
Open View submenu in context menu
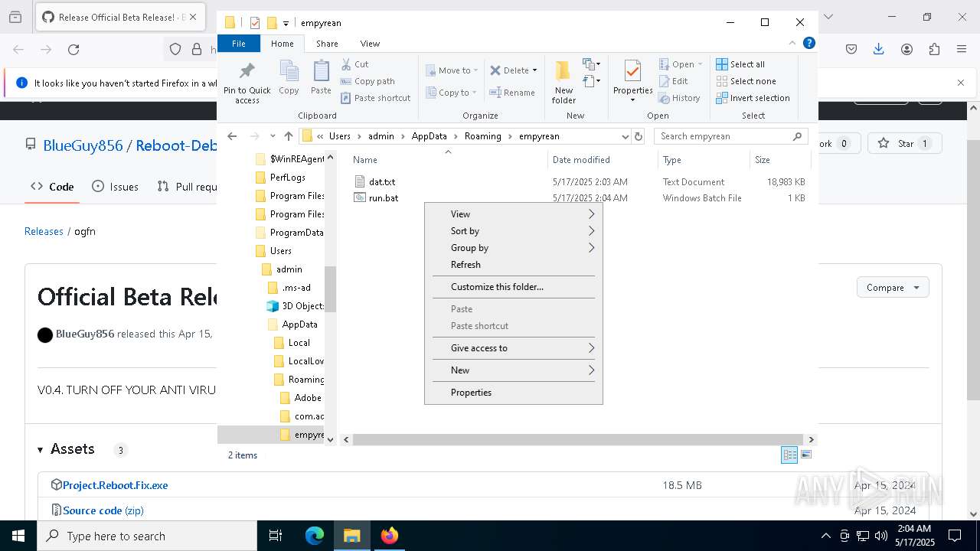(513, 214)
